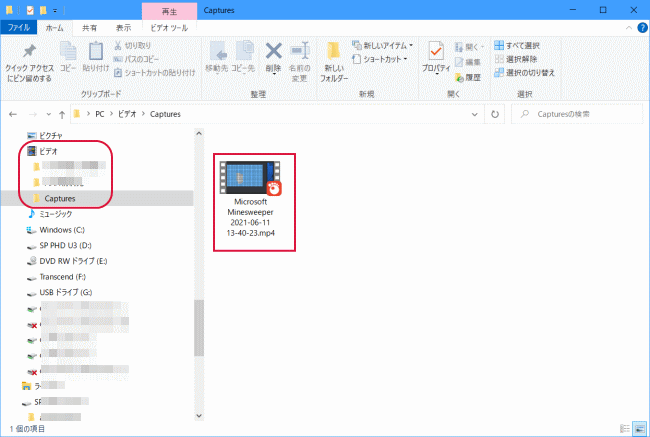This screenshot has width=650, height=437.
Task: Click PC in the address bar
Action: coord(99,114)
